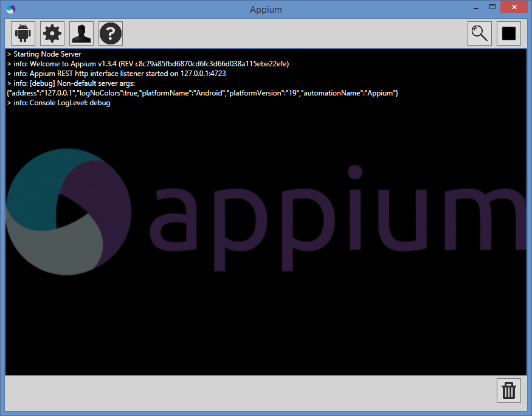
Task: Launch Inspector with magnifying glass icon
Action: 480,33
